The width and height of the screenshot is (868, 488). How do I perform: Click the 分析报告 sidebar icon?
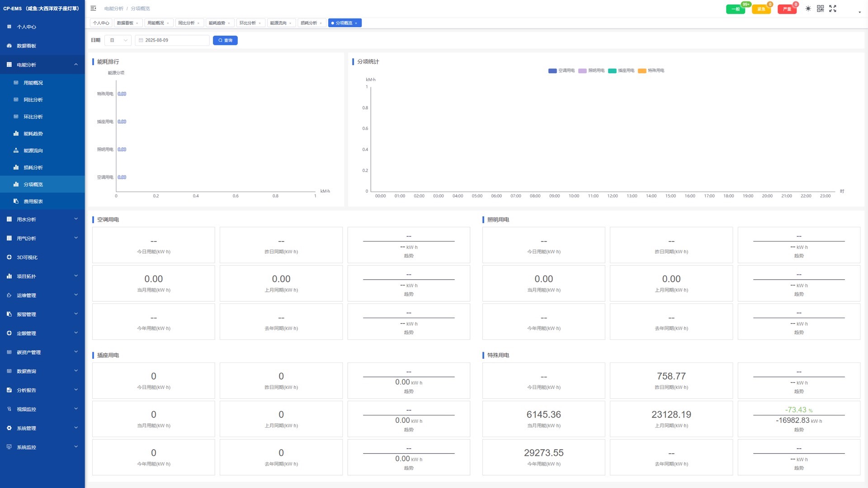[x=9, y=390]
